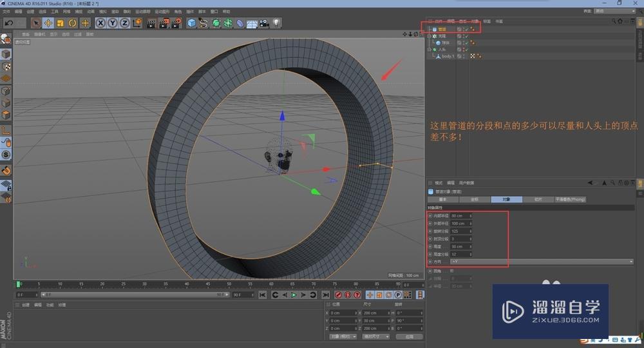Toggle enable checkmark on 克隆 object
The height and width of the screenshot is (348, 644).
click(466, 36)
